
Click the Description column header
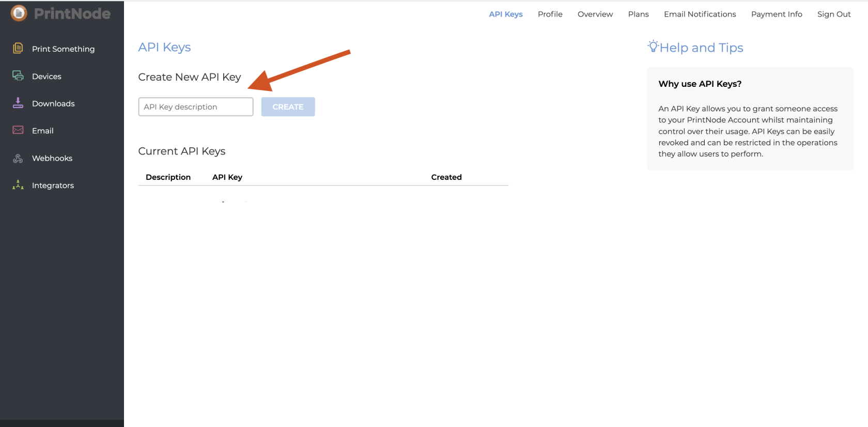pyautogui.click(x=168, y=177)
